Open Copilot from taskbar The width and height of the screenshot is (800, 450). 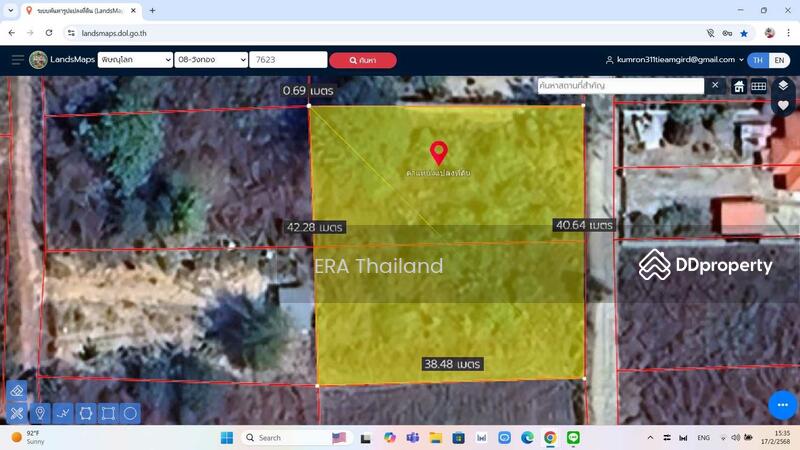(x=390, y=438)
